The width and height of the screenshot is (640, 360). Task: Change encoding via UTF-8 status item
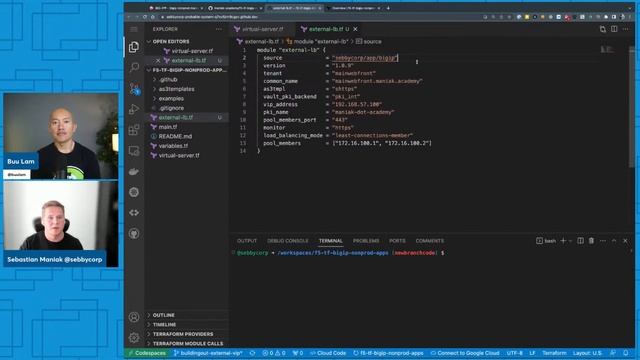514,353
